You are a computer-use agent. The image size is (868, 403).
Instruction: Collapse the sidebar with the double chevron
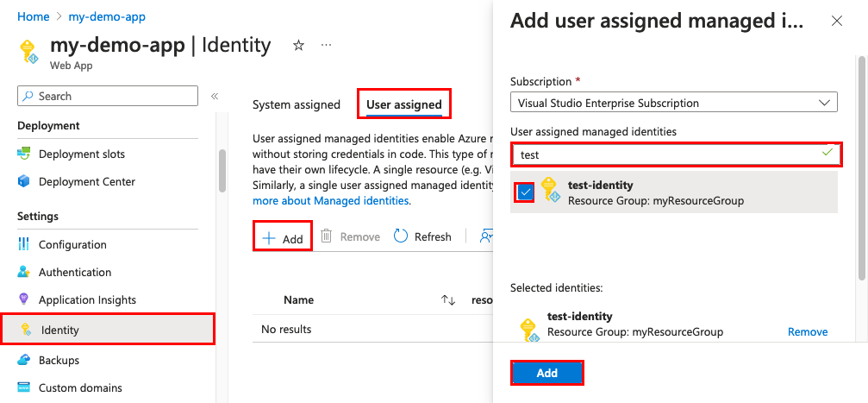tap(215, 96)
